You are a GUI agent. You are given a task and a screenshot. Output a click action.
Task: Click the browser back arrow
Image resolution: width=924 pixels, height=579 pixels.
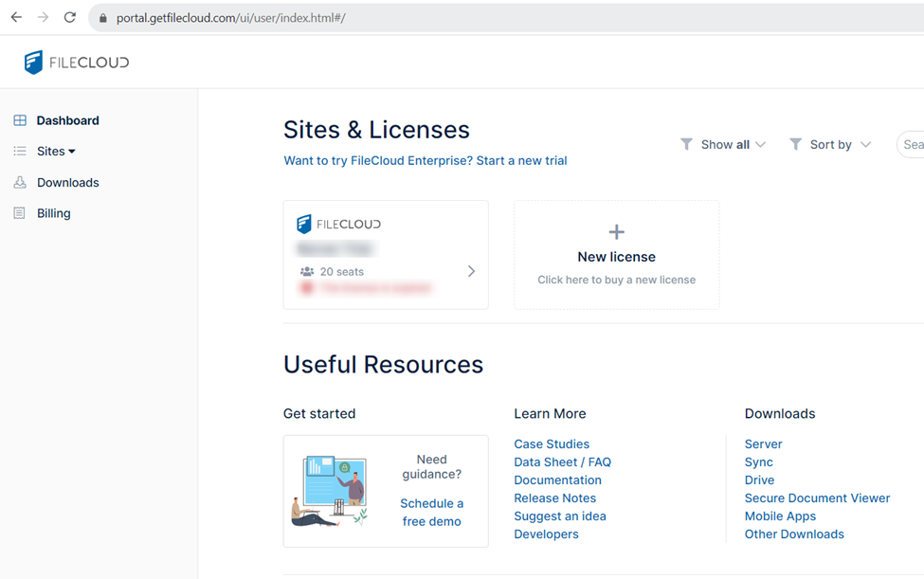(x=16, y=18)
